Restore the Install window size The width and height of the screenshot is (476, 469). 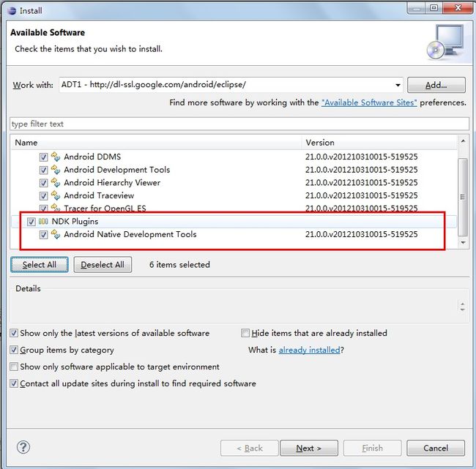[434, 7]
